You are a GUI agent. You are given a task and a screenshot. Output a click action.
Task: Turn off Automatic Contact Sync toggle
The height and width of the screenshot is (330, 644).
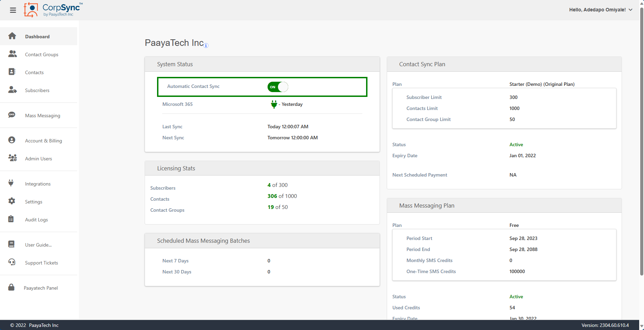click(278, 87)
